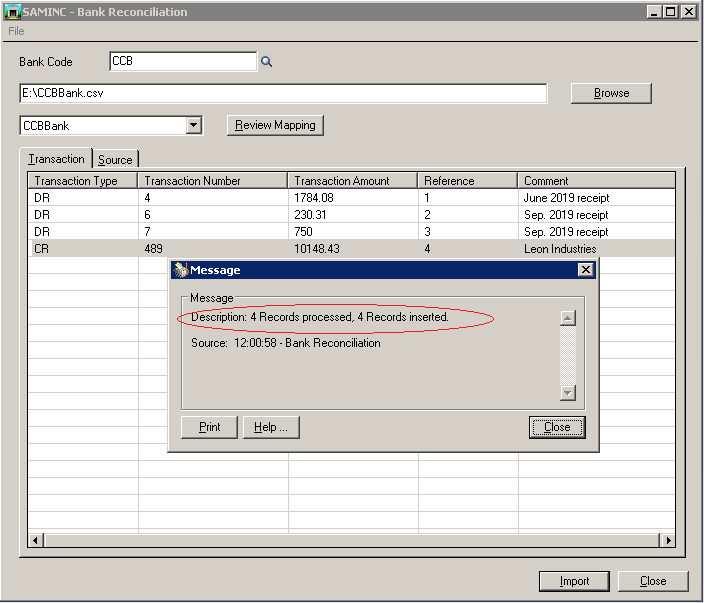This screenshot has height=603, width=704.
Task: Select the cell with amount 750
Action: pyautogui.click(x=353, y=232)
